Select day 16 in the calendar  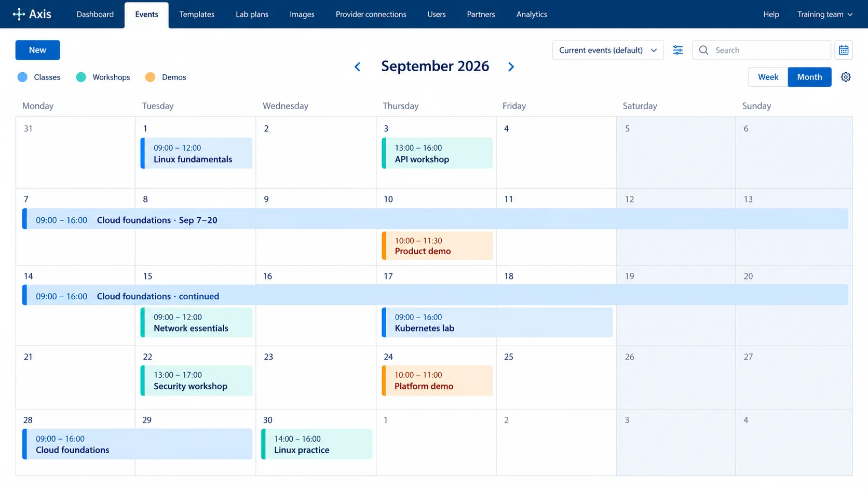pos(267,276)
